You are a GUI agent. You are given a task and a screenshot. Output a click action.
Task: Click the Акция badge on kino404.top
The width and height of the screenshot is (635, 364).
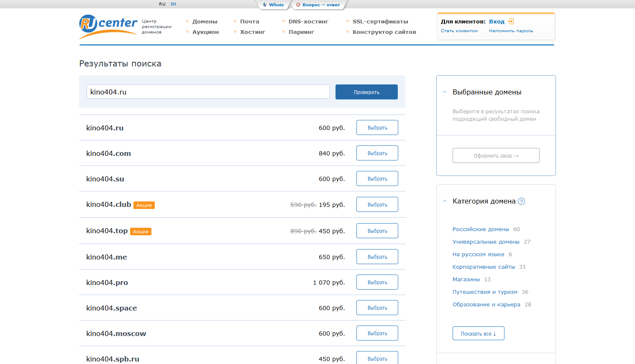(x=141, y=232)
